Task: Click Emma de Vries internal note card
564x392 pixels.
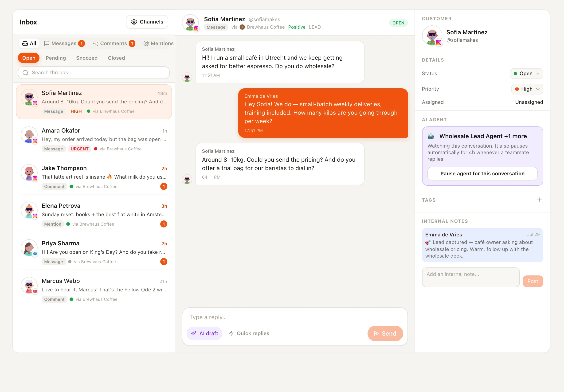Action: (482, 245)
